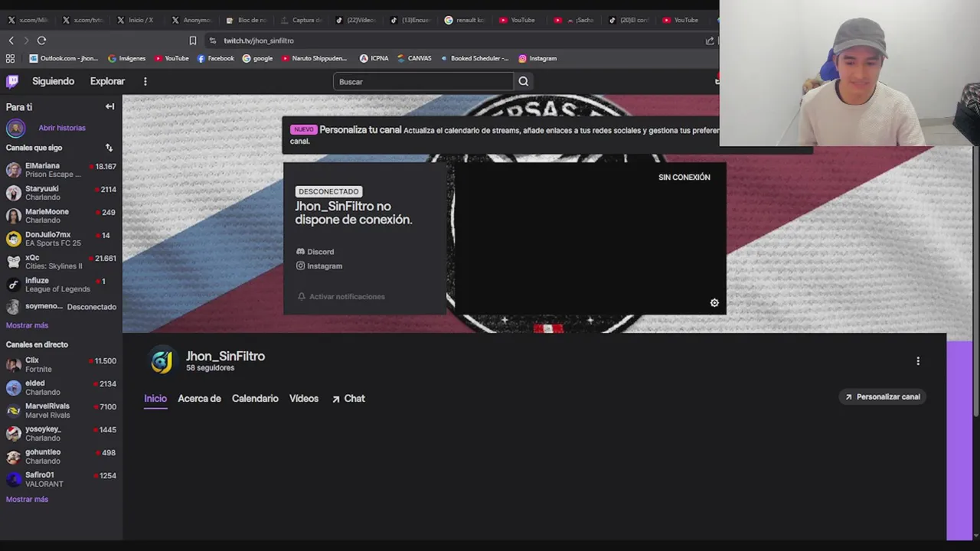Open gohuntleo live channel
The width and height of the screenshot is (980, 551).
click(x=61, y=456)
